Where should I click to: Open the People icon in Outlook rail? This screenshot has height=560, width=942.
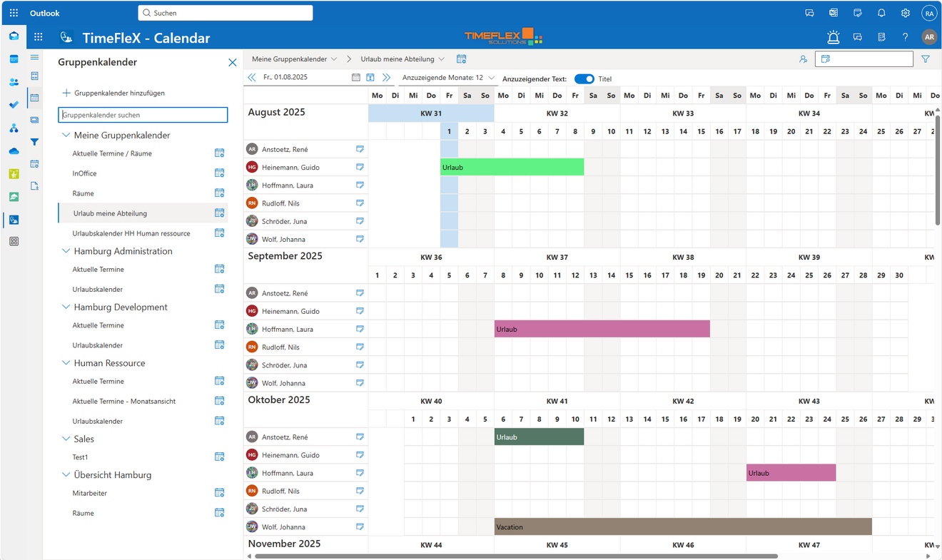(14, 82)
